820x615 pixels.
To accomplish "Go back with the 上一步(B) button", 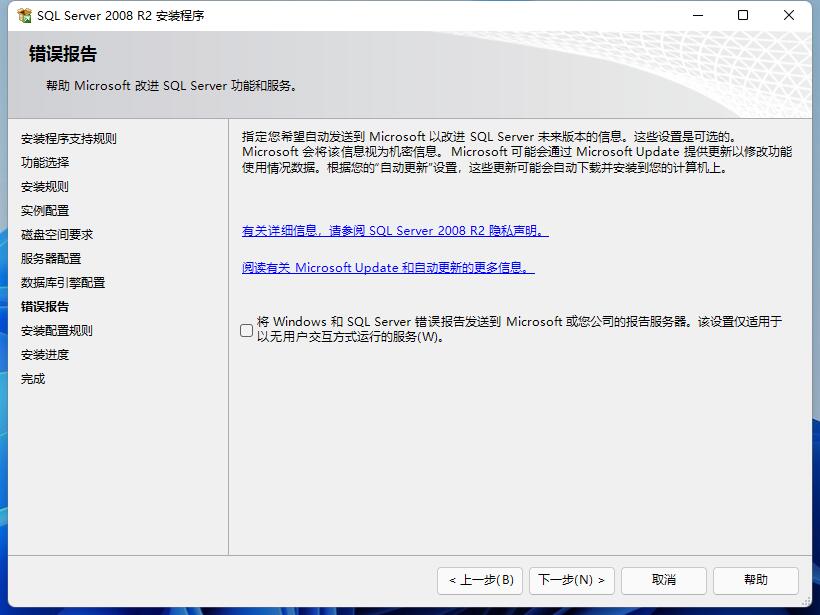I will [480, 580].
